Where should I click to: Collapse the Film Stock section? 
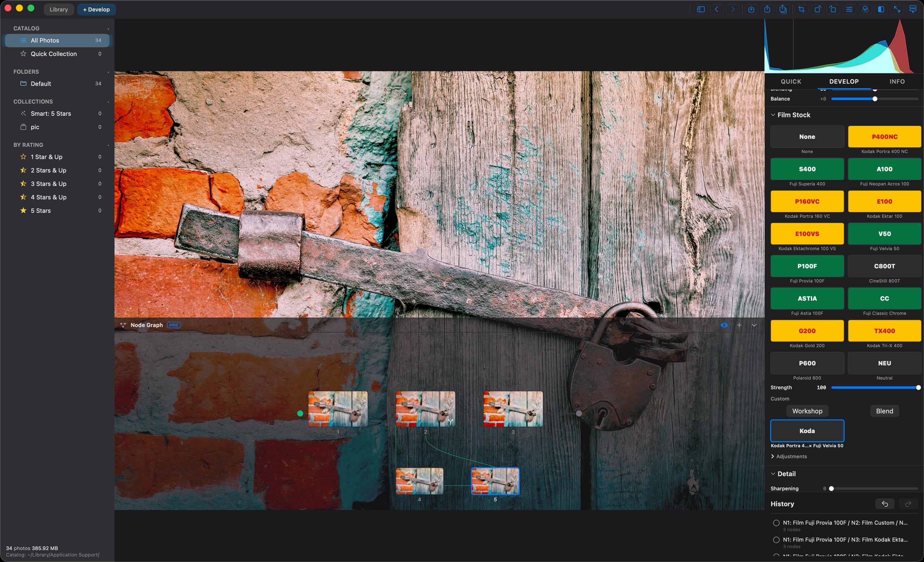[x=773, y=115]
